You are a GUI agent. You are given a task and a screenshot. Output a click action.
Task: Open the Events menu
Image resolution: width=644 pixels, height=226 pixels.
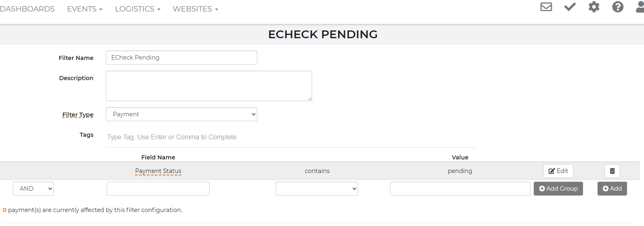click(x=85, y=9)
